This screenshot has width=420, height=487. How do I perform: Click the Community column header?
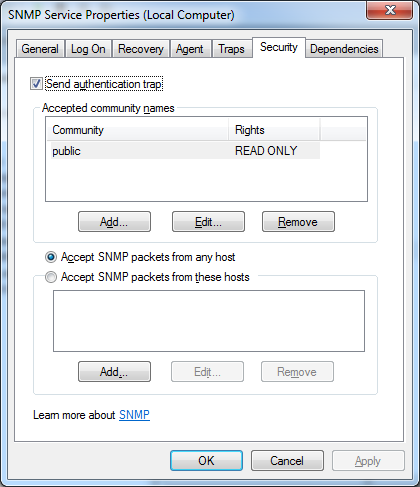click(137, 130)
